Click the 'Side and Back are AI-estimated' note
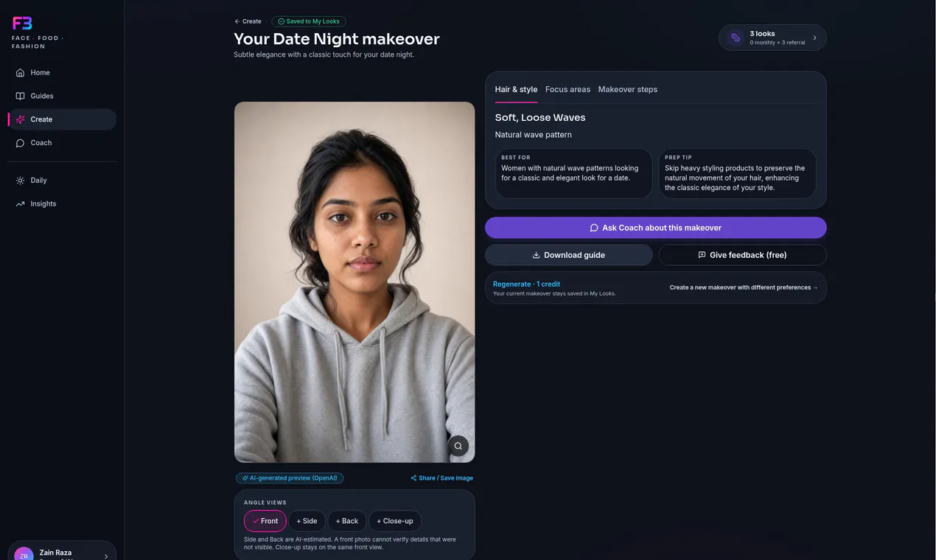Image resolution: width=936 pixels, height=560 pixels. [x=350, y=543]
